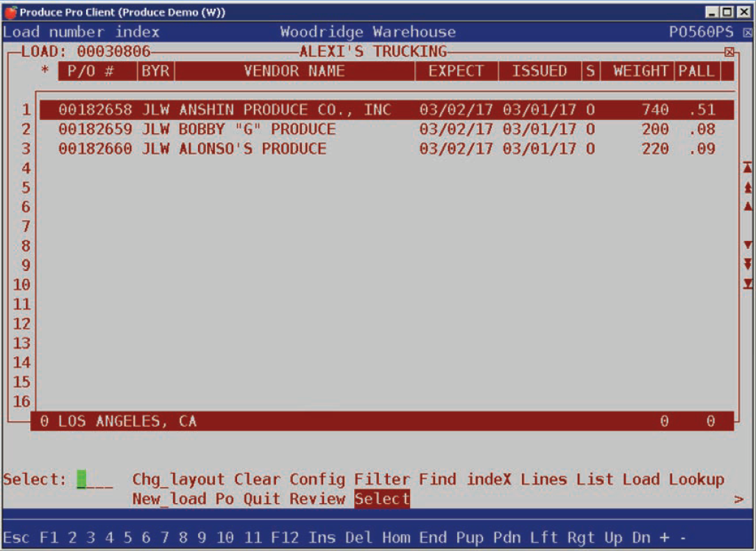Click the WEIGHT column header
Viewport: 756px width, 551px height.
pyautogui.click(x=637, y=71)
